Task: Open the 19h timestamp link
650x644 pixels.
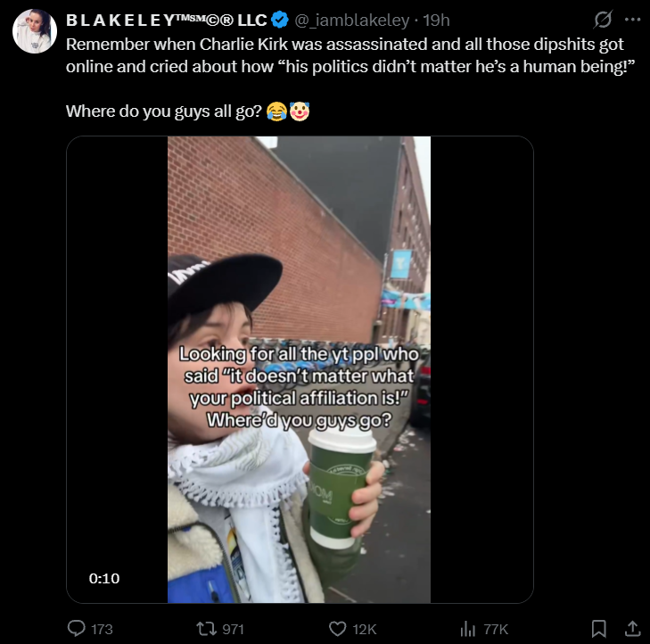Action: 436,20
